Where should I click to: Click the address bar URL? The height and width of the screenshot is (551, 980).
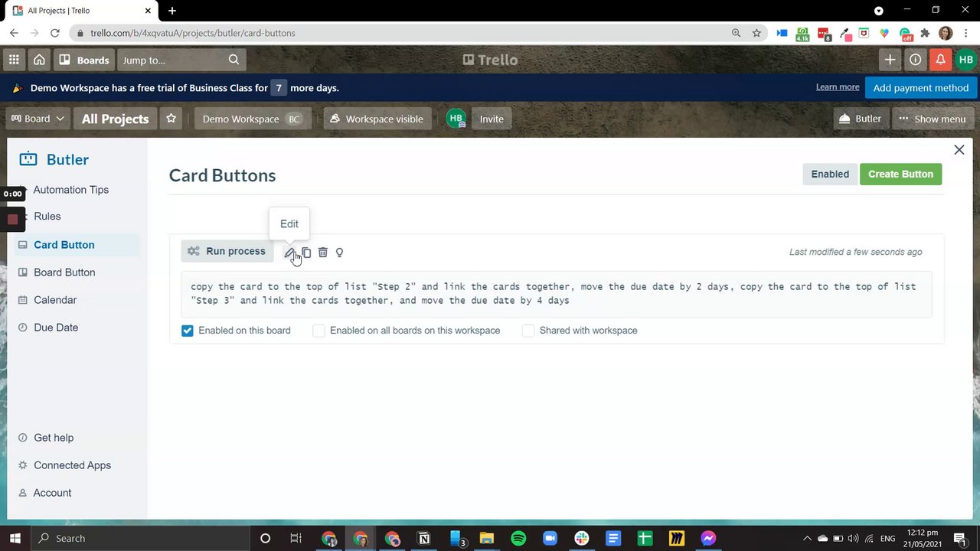[192, 33]
